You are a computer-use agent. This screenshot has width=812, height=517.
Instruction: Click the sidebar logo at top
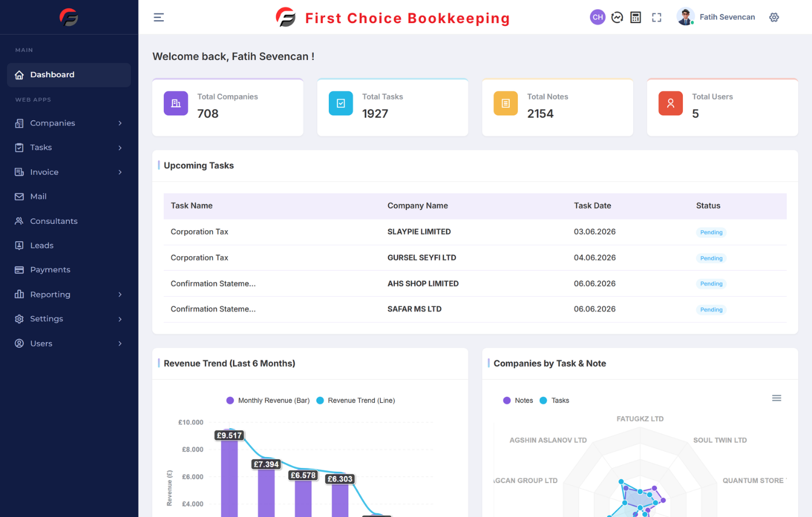pyautogui.click(x=69, y=17)
